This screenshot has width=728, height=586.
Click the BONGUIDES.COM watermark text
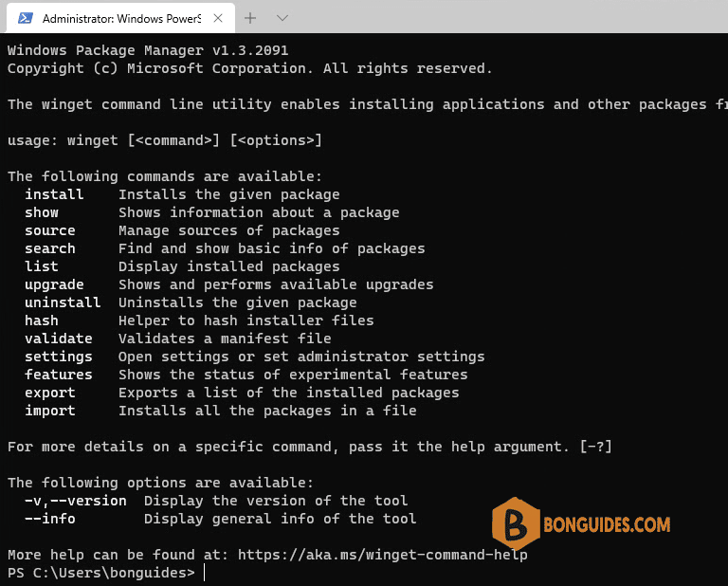pos(607,524)
